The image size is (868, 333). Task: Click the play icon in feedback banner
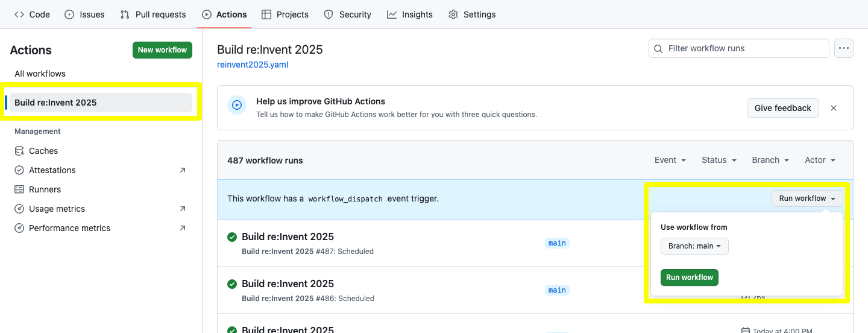[237, 105]
